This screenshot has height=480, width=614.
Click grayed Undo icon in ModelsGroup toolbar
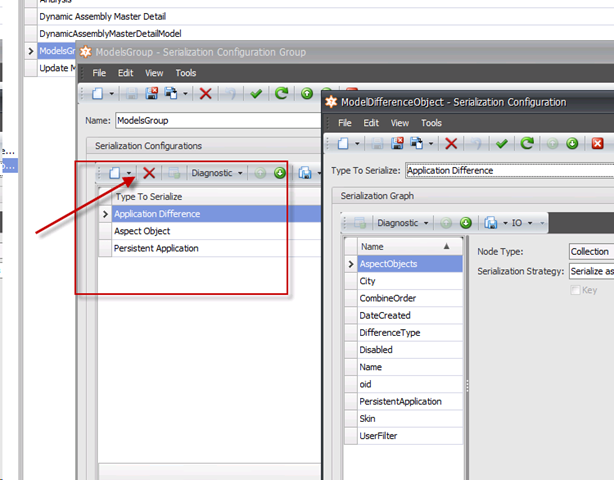231,94
